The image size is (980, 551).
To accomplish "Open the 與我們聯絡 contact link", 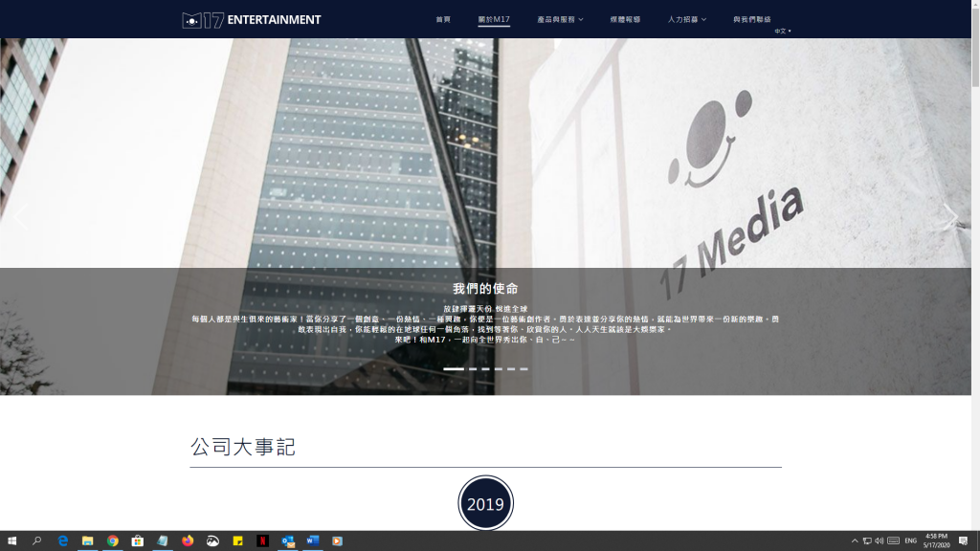I will pyautogui.click(x=752, y=19).
